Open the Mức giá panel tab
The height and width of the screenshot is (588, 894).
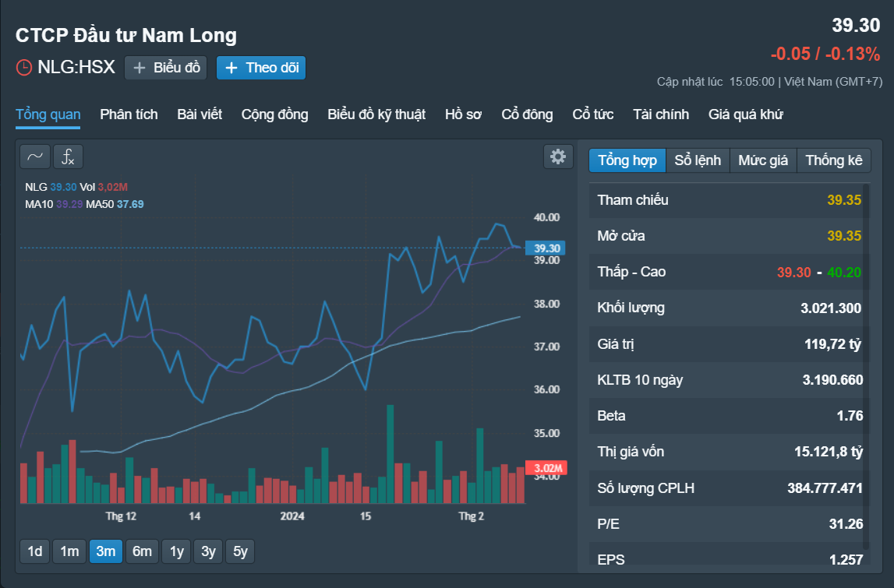click(763, 160)
